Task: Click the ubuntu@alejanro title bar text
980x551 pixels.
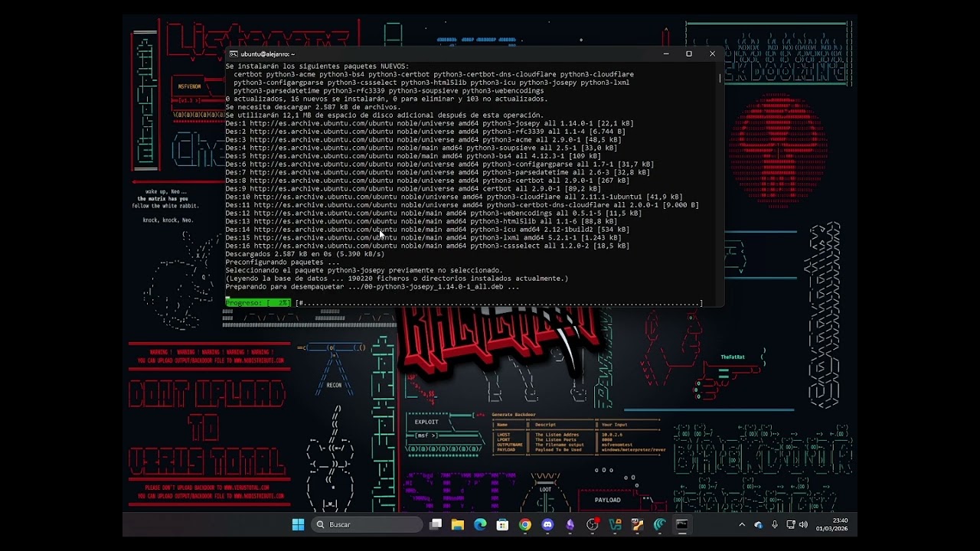Action: coord(267,54)
